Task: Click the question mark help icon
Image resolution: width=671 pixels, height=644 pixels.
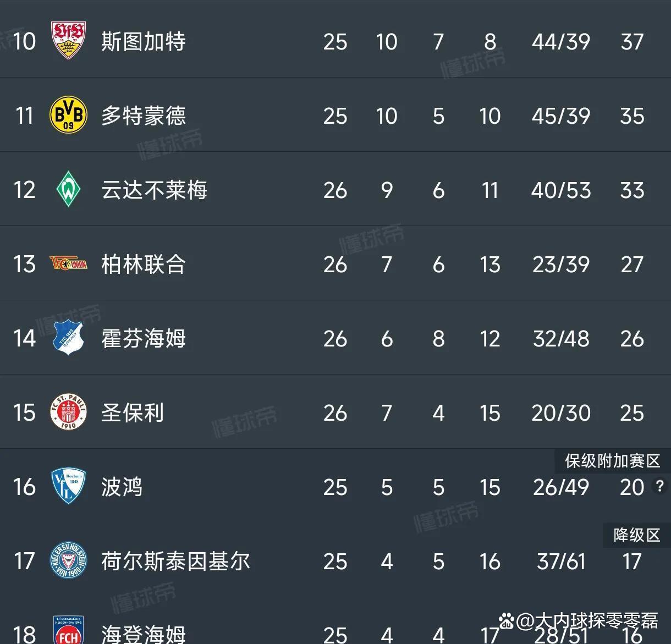Action: click(x=659, y=486)
